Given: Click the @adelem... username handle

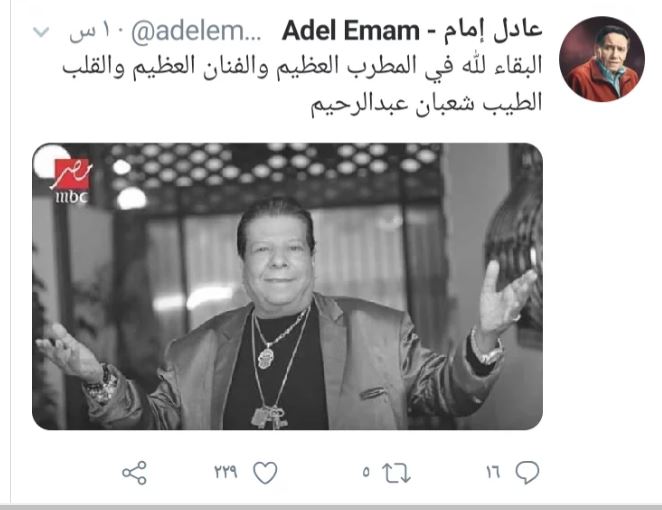Looking at the screenshot, I should point(196,32).
